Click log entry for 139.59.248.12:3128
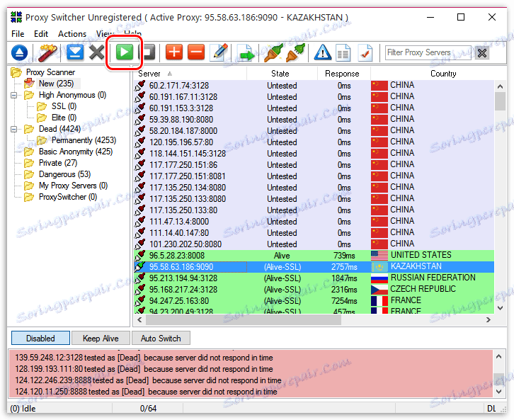This screenshot has height=420, width=514. pos(144,358)
